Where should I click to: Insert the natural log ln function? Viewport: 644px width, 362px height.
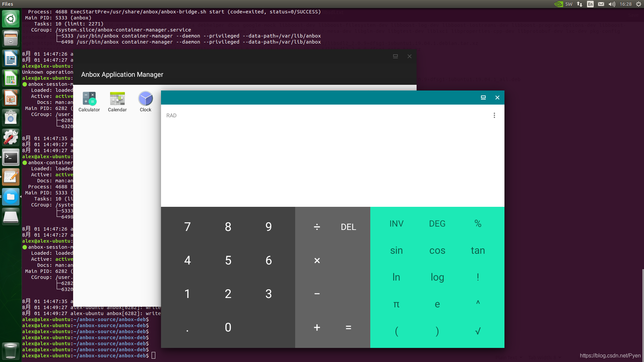tap(396, 277)
